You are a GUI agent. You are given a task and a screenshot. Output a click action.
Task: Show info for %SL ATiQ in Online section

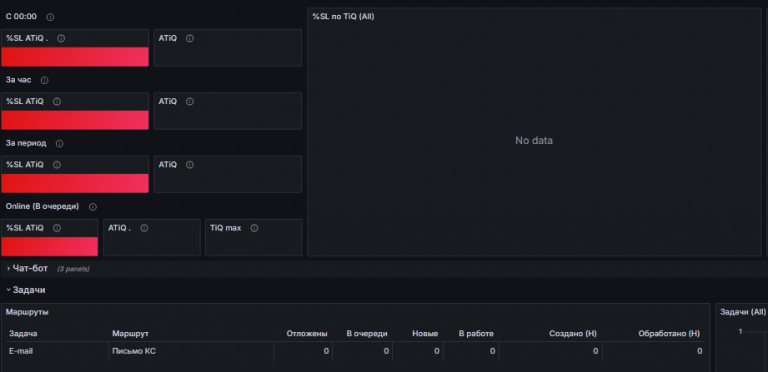coord(57,228)
